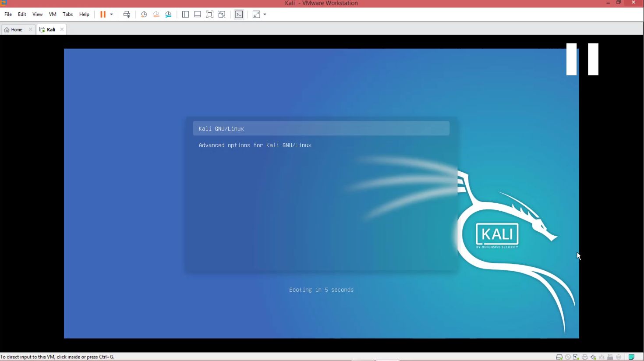644x361 pixels.
Task: Switch to the Kali tab
Action: pyautogui.click(x=51, y=29)
